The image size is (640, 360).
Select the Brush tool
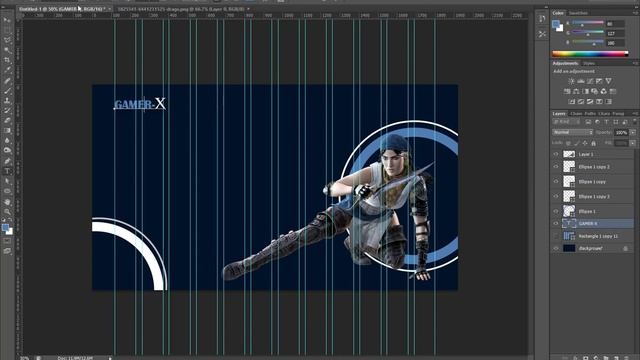pos(7,91)
